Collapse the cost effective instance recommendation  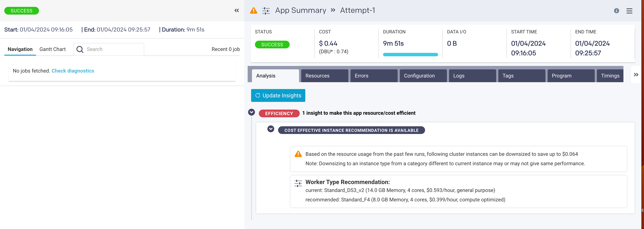(x=271, y=129)
